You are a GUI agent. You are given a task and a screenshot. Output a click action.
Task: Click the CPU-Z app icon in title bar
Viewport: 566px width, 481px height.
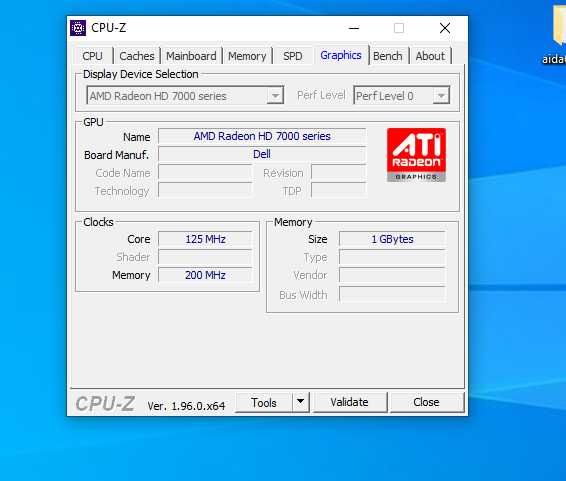78,28
